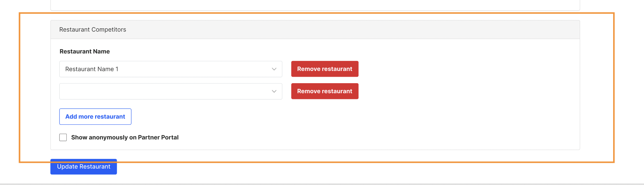Click the word 'Competitors' in the panel title
Image resolution: width=644 pixels, height=185 pixels.
(108, 30)
